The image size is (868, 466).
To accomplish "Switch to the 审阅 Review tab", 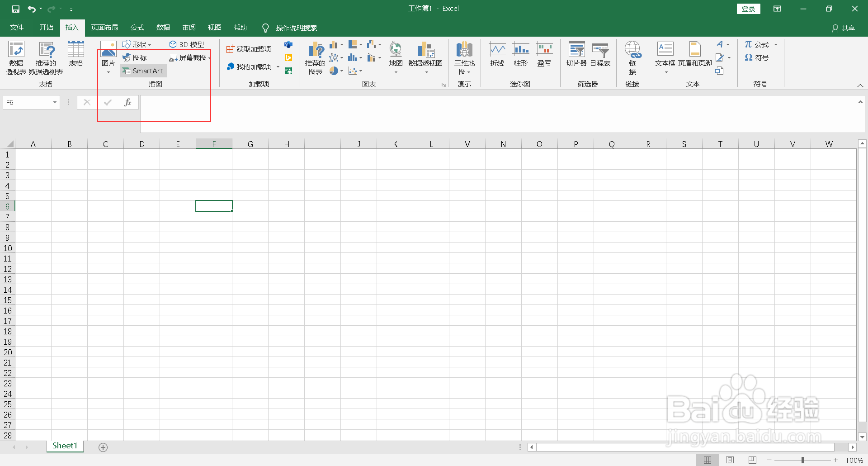I will point(189,28).
